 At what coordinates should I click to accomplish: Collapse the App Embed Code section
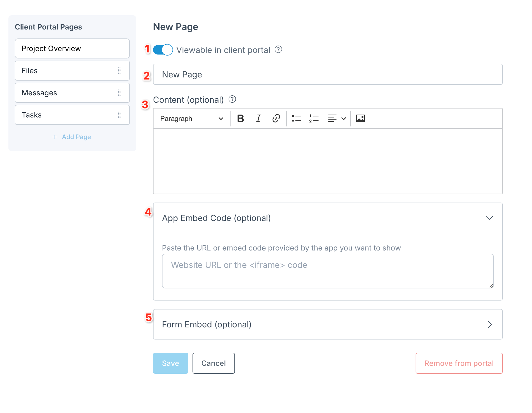click(489, 218)
